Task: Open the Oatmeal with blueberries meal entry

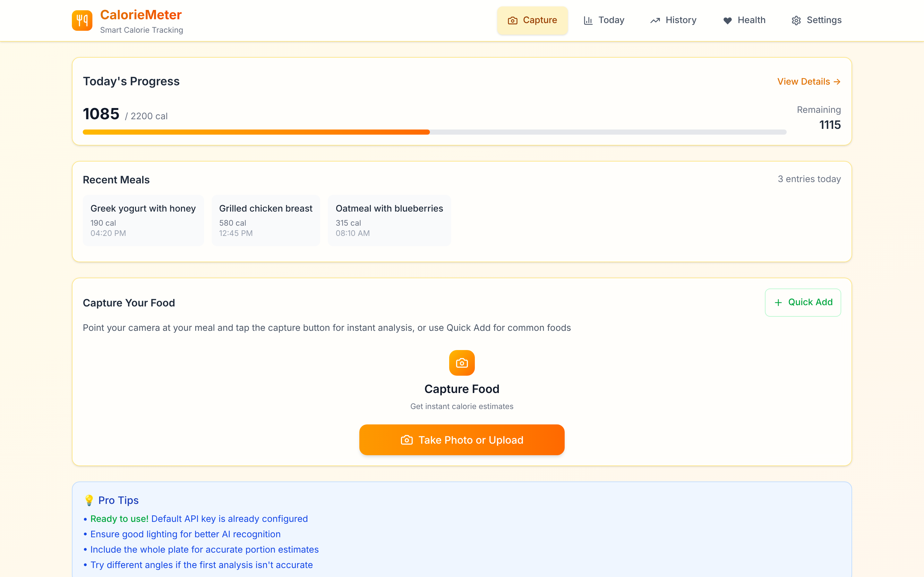Action: click(389, 220)
